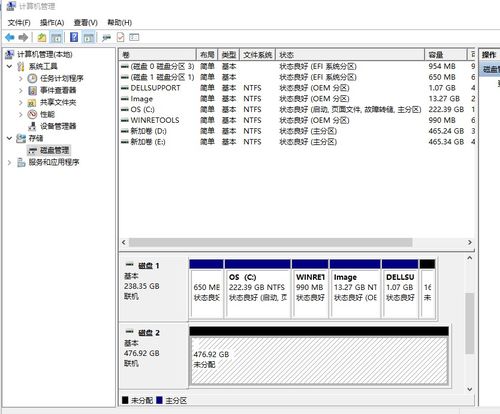Select 磁盘管理 in the tree
The image size is (500, 414).
tap(55, 150)
